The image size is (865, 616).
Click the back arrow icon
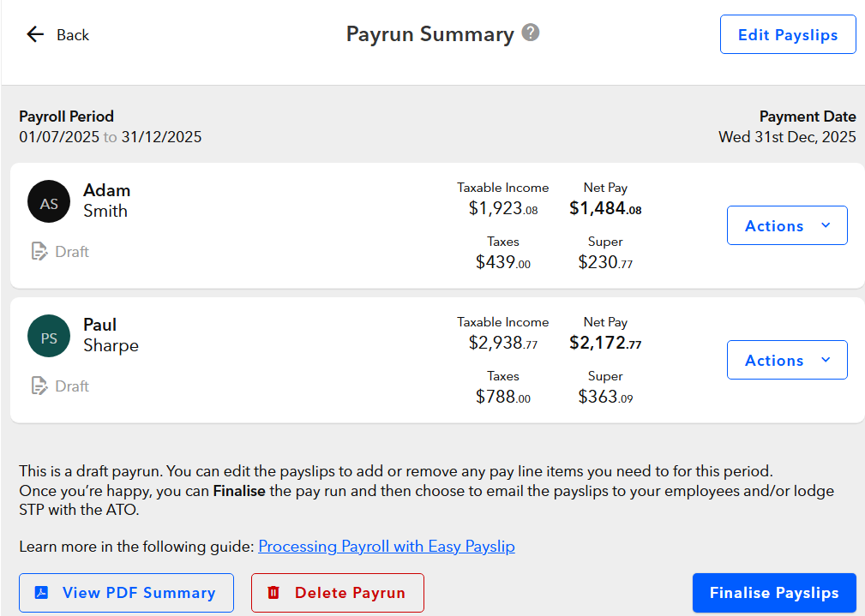tap(34, 33)
